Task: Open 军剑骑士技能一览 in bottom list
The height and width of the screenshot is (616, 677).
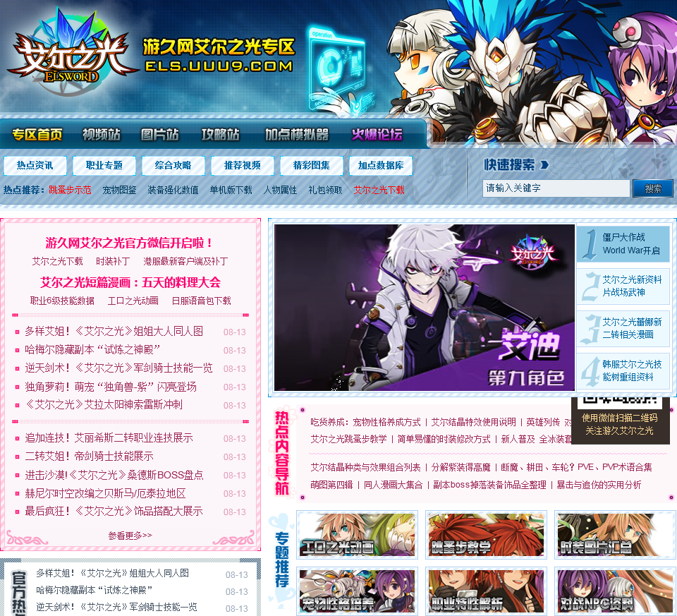Action: point(116,607)
